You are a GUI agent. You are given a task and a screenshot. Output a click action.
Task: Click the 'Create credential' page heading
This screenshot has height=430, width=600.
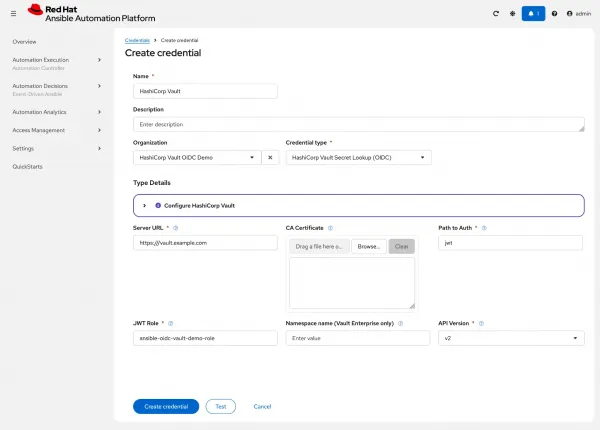163,53
